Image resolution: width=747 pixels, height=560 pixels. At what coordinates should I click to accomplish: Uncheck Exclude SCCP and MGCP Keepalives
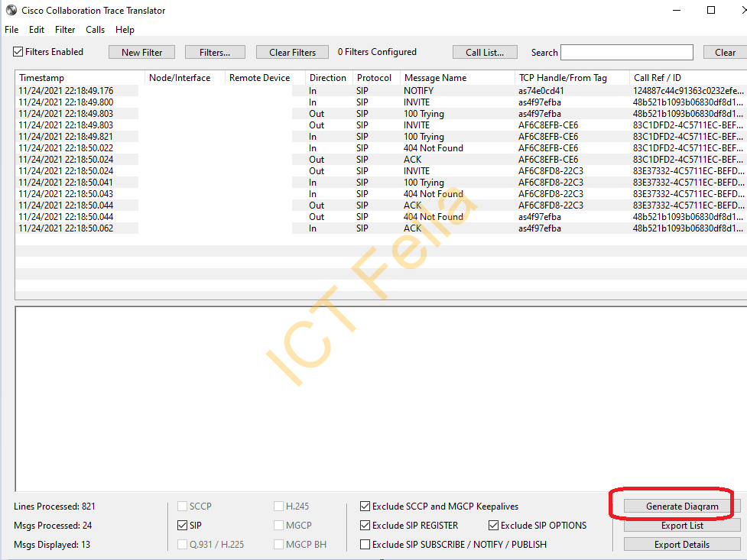click(x=365, y=505)
